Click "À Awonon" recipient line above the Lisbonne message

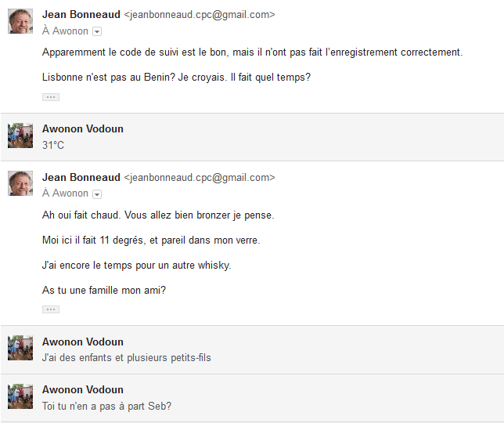[x=65, y=31]
